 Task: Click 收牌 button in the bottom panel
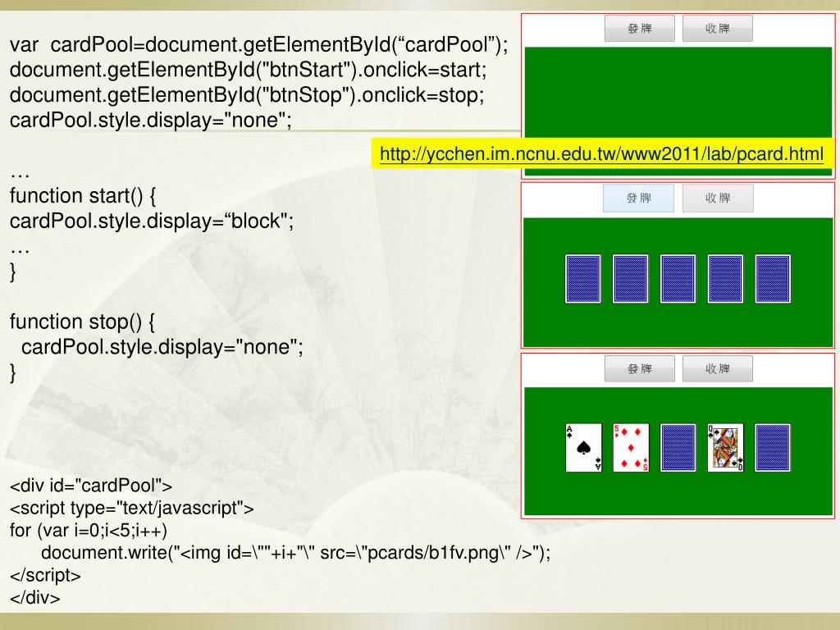coord(717,368)
